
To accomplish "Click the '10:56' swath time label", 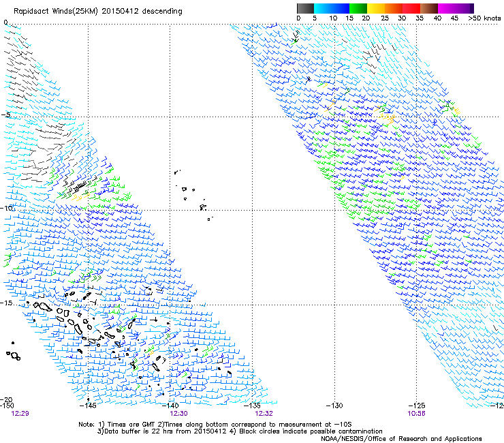I will (417, 414).
